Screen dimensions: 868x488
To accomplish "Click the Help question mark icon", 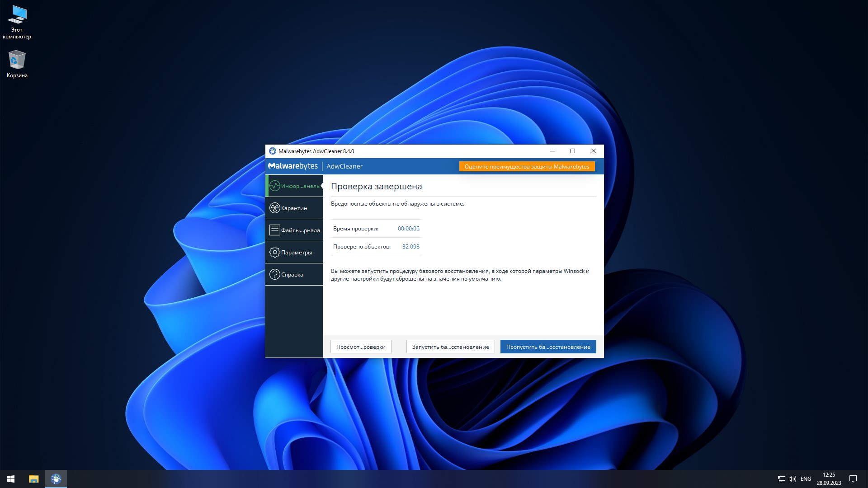I will [x=274, y=274].
